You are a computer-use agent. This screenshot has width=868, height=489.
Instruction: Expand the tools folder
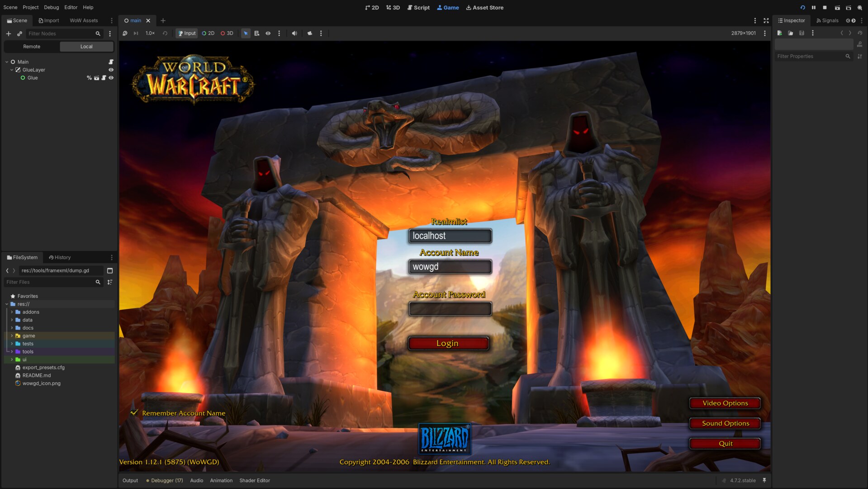coord(12,352)
